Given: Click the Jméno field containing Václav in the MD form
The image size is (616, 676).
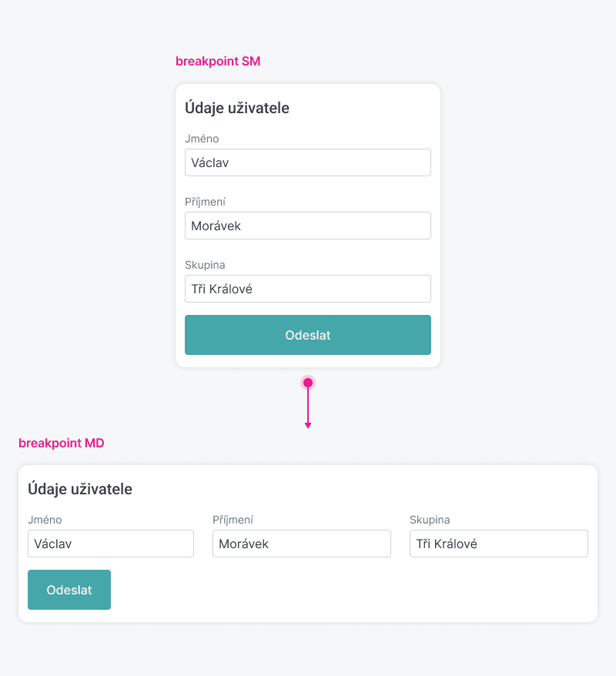Looking at the screenshot, I should [x=110, y=544].
